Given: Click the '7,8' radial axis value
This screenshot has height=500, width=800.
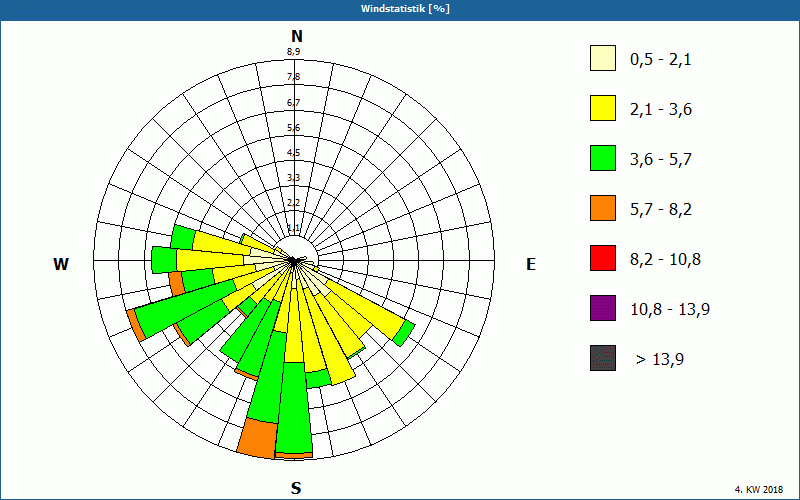Looking at the screenshot, I should pos(293,77).
